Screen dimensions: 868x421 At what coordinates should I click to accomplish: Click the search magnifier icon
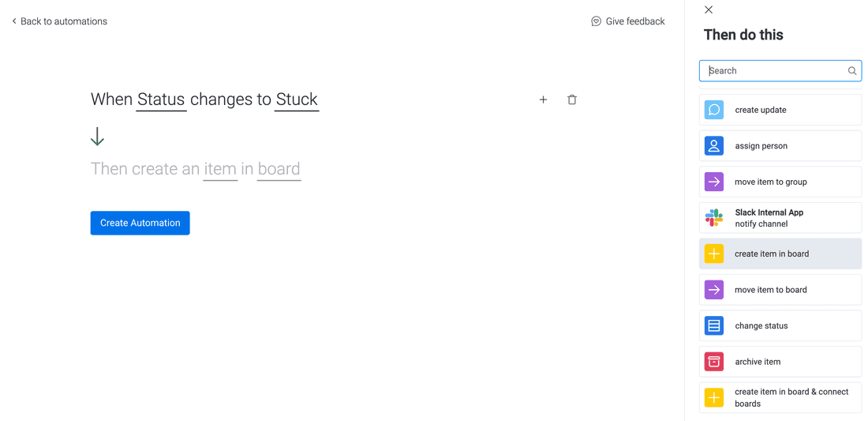coord(852,71)
